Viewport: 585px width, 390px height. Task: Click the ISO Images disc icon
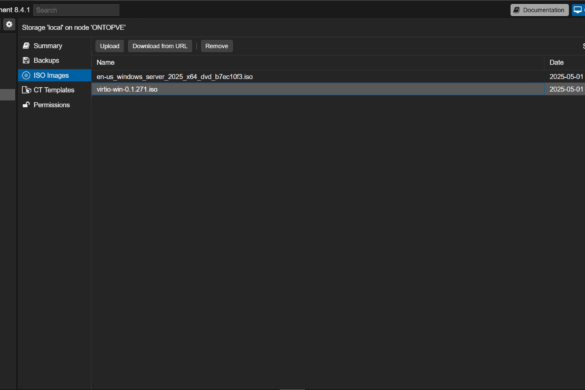tap(26, 75)
